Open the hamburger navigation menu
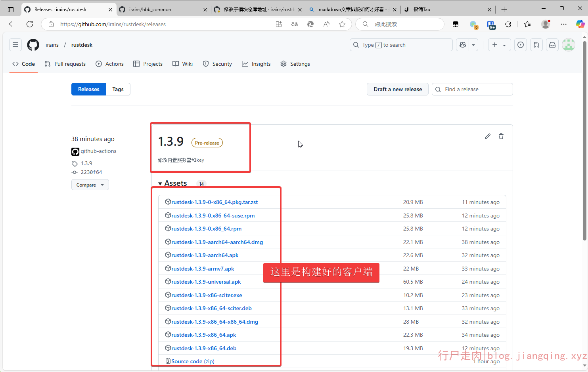The height and width of the screenshot is (372, 588). click(x=15, y=45)
